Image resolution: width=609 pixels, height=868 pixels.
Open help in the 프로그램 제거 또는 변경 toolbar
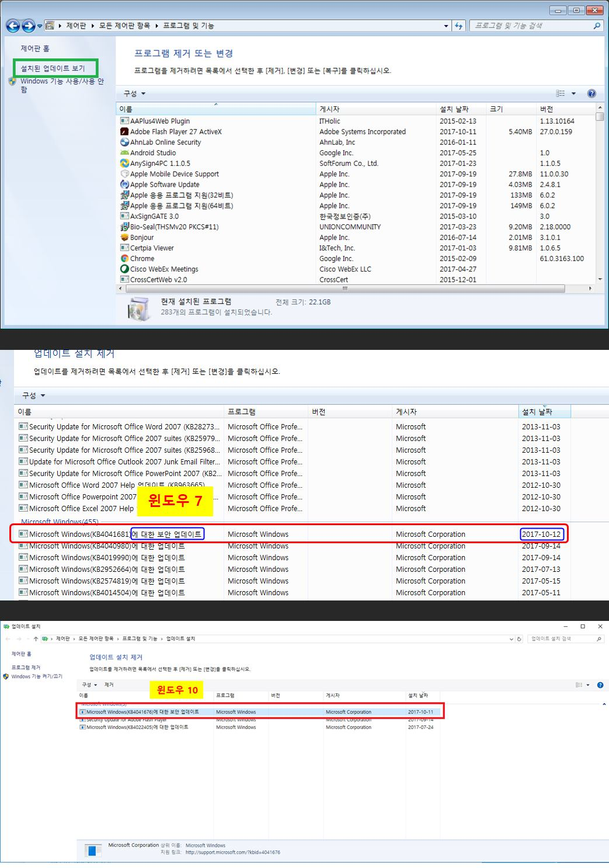(x=591, y=93)
